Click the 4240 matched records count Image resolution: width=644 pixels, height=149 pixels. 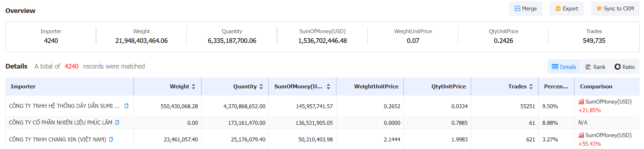(71, 66)
